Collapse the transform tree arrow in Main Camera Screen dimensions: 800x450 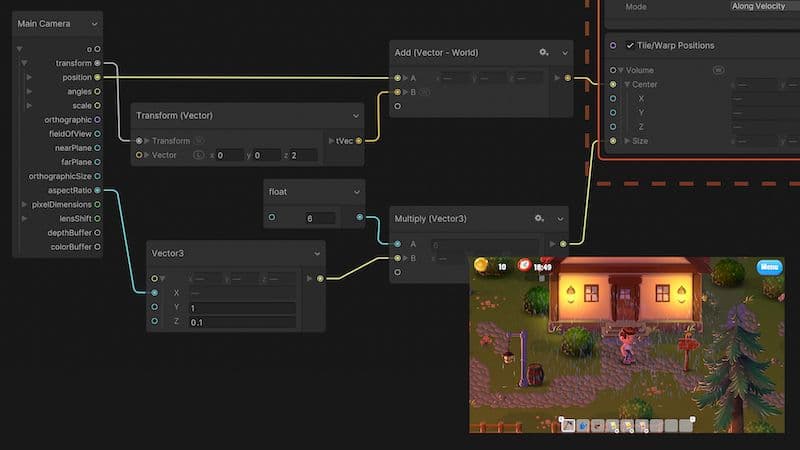click(x=24, y=63)
